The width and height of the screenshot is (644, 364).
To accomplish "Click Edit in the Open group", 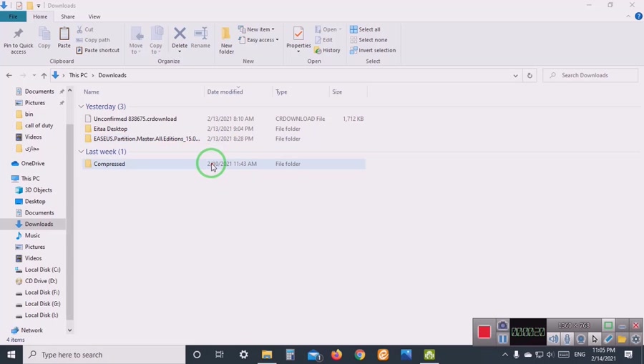I will [323, 40].
